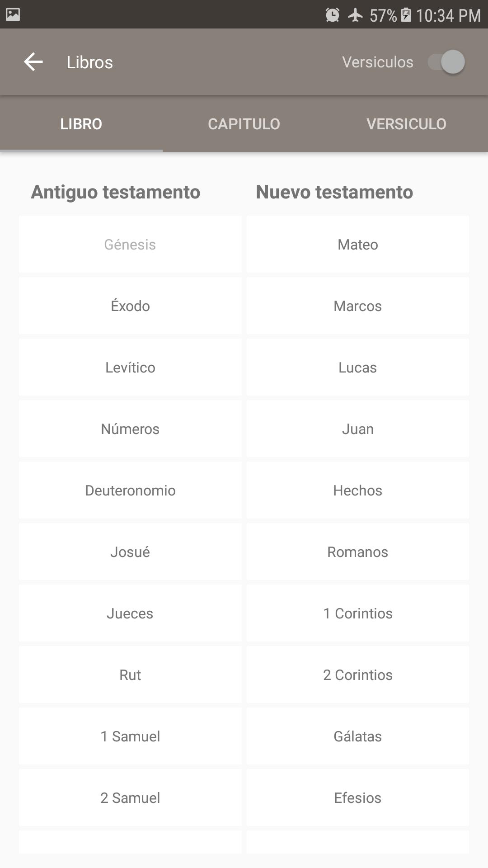Screen dimensions: 488x868
Task: Tap the Efesios book
Action: pyautogui.click(x=358, y=797)
